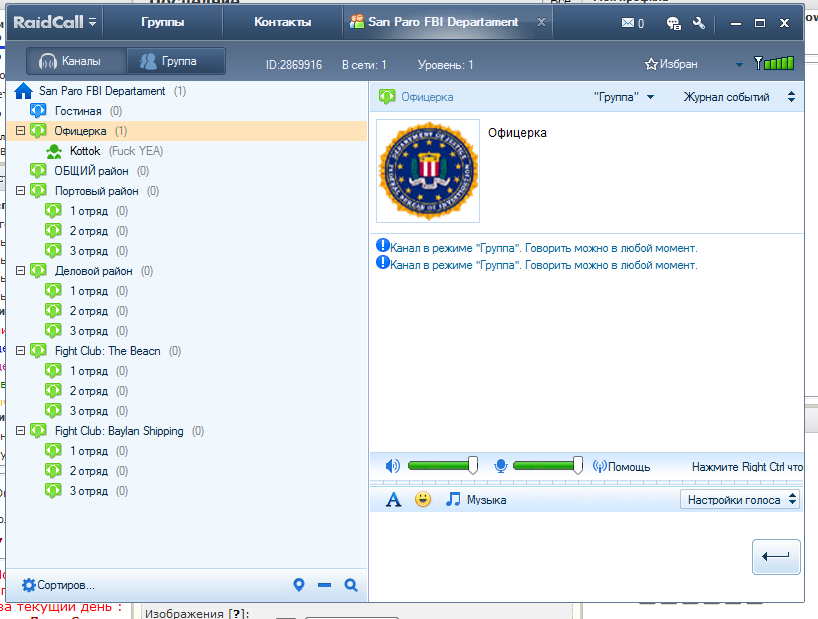Click the Деловой район channel icon
Viewport: 818px width, 619px height.
38,271
